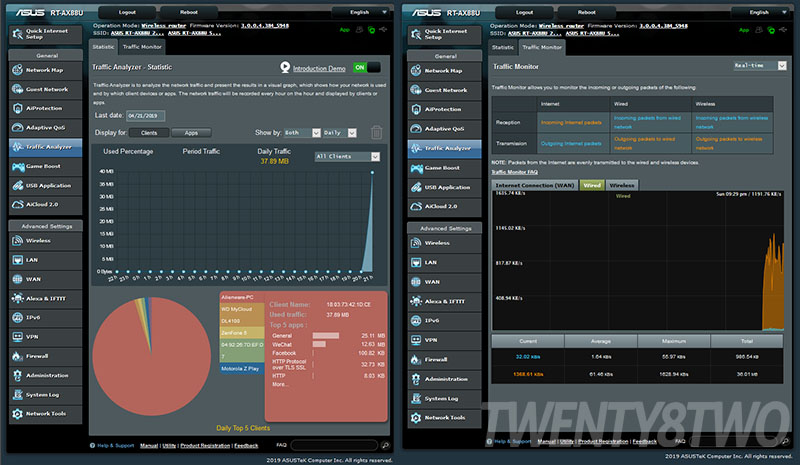Image resolution: width=800 pixels, height=465 pixels.
Task: Switch to Statistic tab in left window
Action: pyautogui.click(x=103, y=46)
